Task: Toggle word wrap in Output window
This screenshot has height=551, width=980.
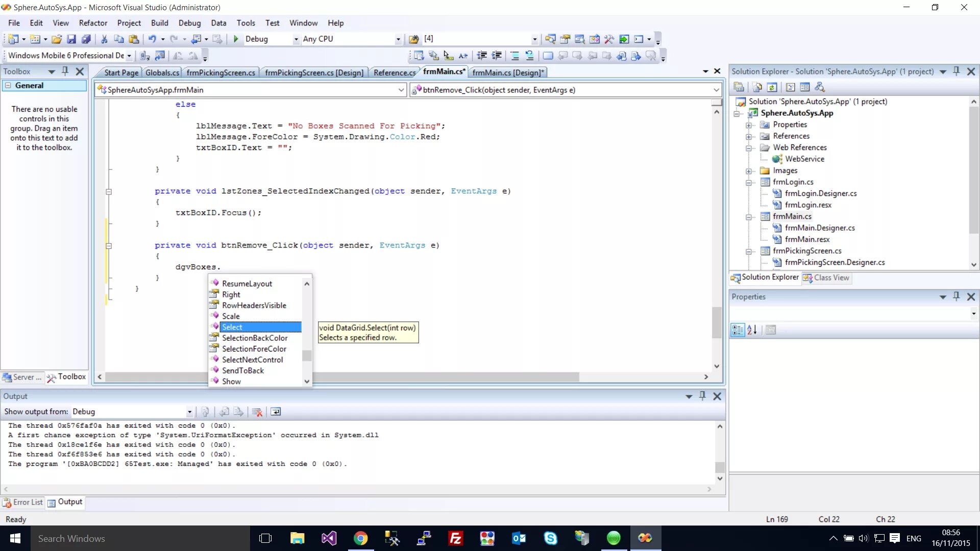Action: (276, 412)
